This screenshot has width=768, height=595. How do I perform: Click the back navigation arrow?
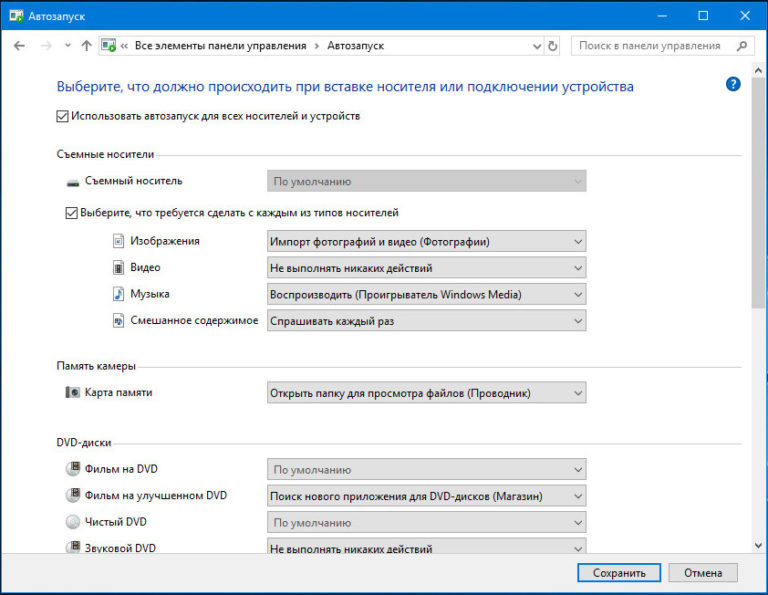point(20,46)
